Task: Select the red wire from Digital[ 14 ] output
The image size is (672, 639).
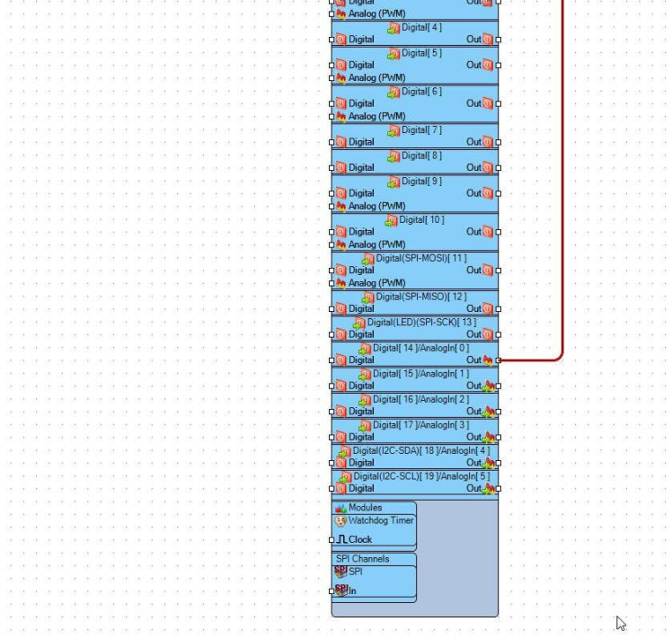Action: click(561, 180)
